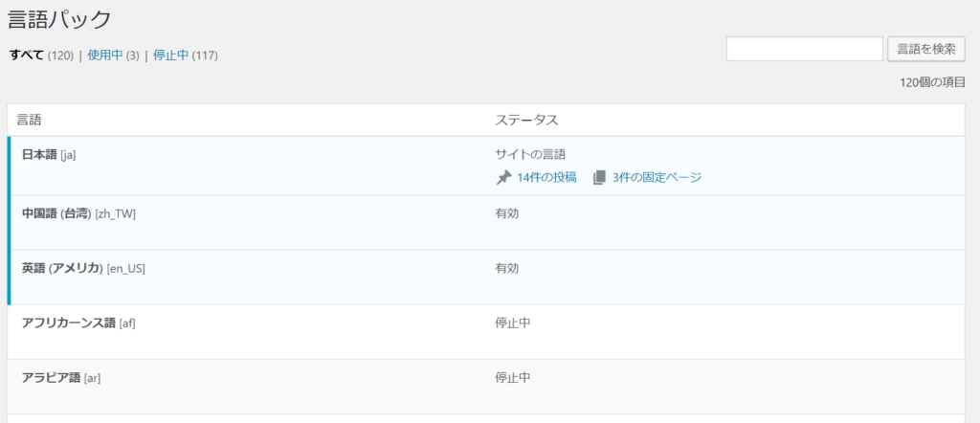Click the ステータス column header
Screen dimensions: 980x423
point(526,121)
